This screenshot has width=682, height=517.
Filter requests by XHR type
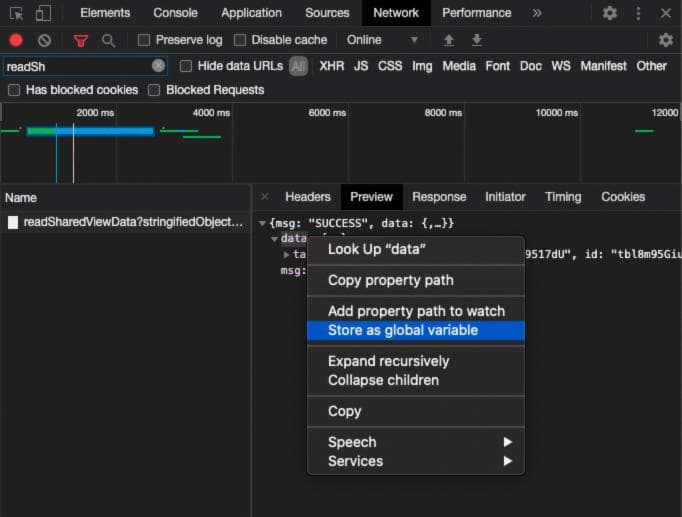(331, 66)
